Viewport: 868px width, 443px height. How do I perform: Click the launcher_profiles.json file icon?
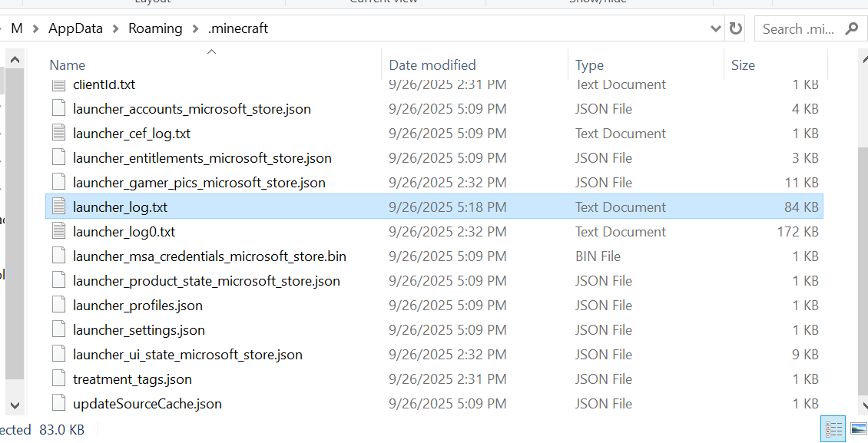click(58, 305)
